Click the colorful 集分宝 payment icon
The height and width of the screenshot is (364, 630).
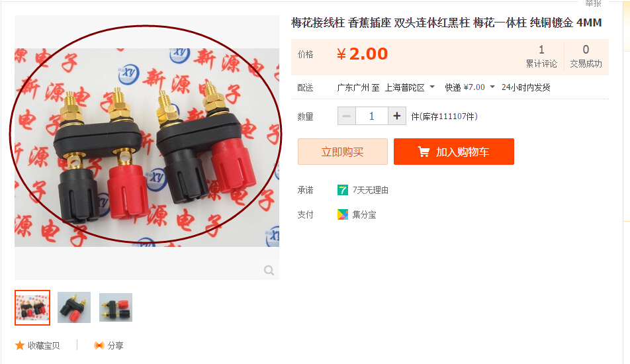coord(342,214)
